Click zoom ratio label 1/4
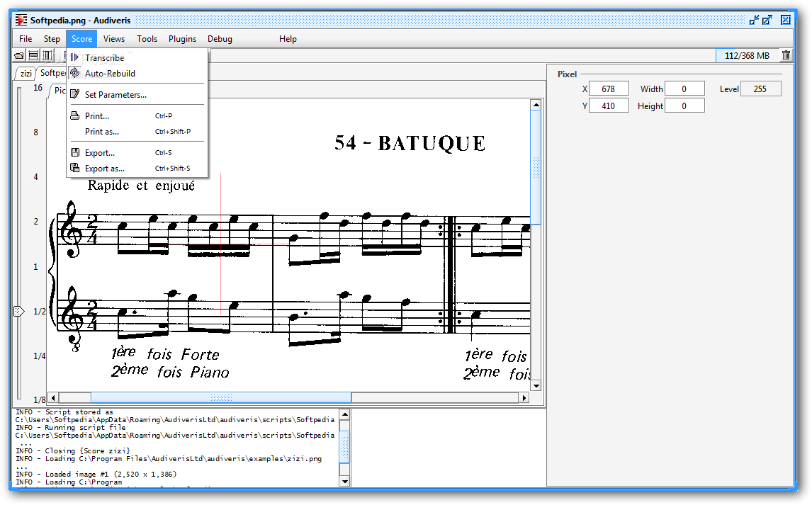Viewport: 812px width, 505px height. [40, 356]
